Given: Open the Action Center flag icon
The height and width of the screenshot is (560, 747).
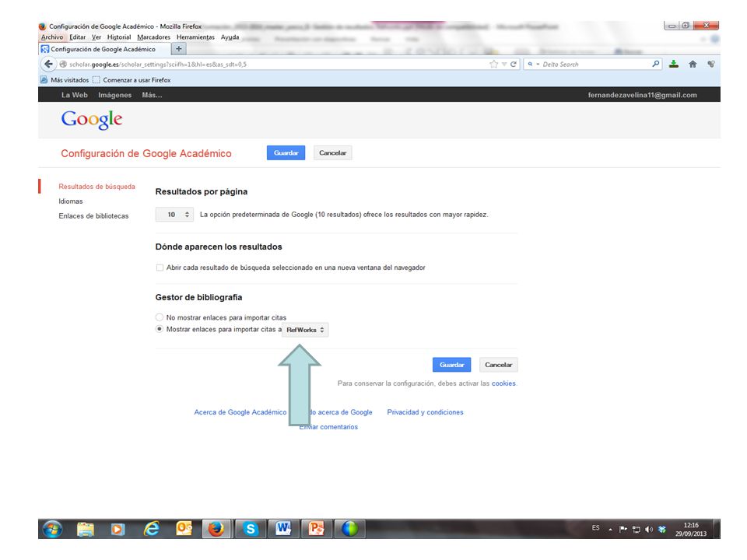Looking at the screenshot, I should pos(622,529).
